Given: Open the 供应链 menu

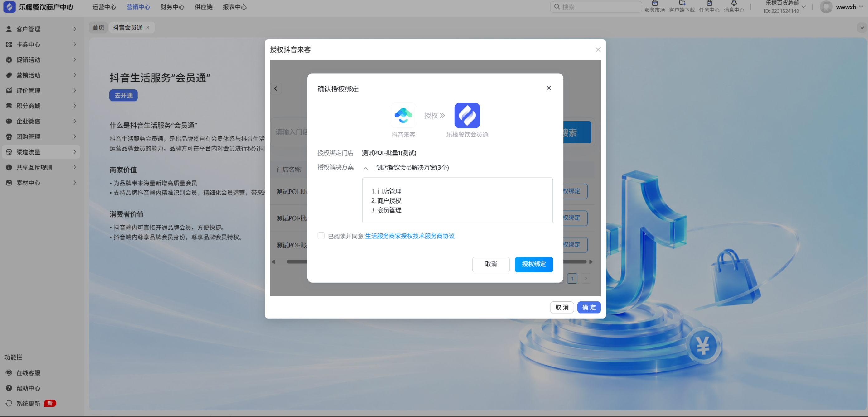Looking at the screenshot, I should [x=204, y=7].
